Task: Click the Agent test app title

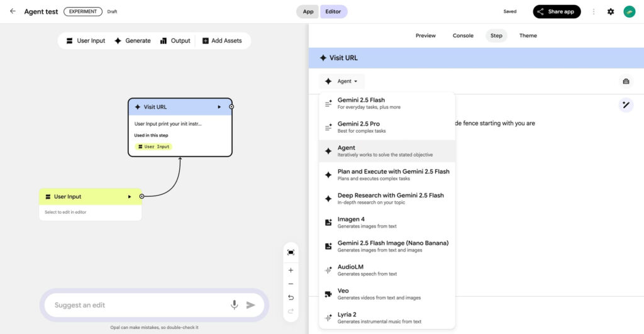Action: [x=41, y=11]
